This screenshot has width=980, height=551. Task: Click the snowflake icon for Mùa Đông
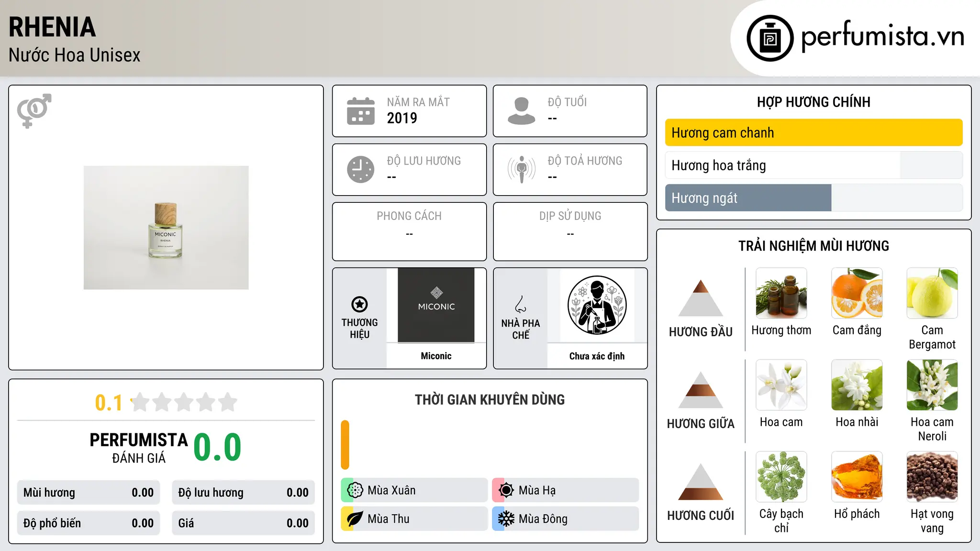506,519
